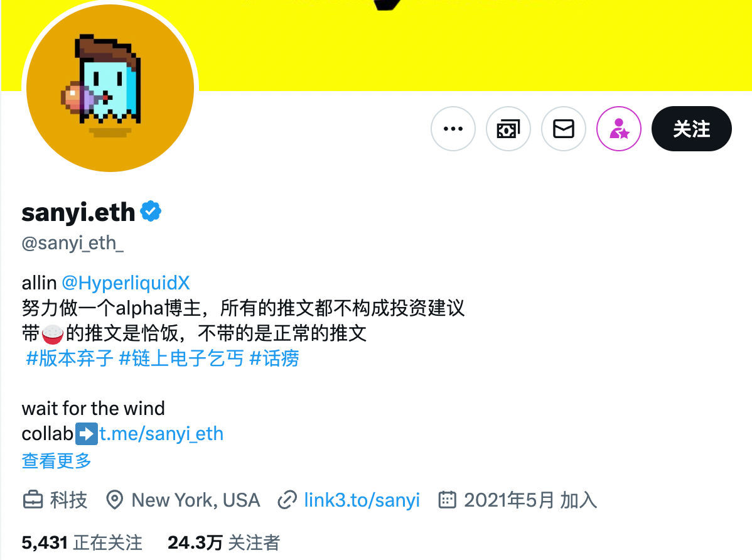The image size is (752, 560).
Task: Click the pink subscribe person-star icon
Action: [x=619, y=129]
